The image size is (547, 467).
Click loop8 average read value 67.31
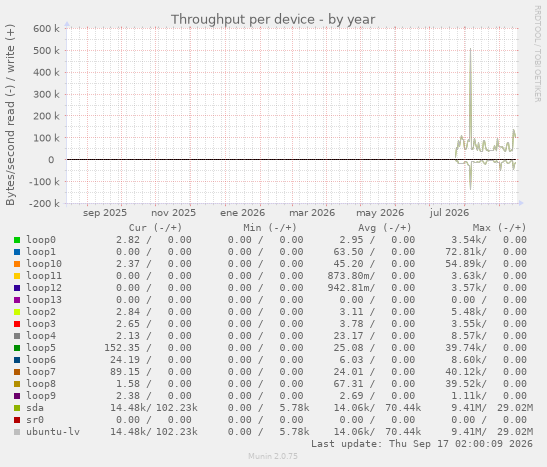(349, 384)
